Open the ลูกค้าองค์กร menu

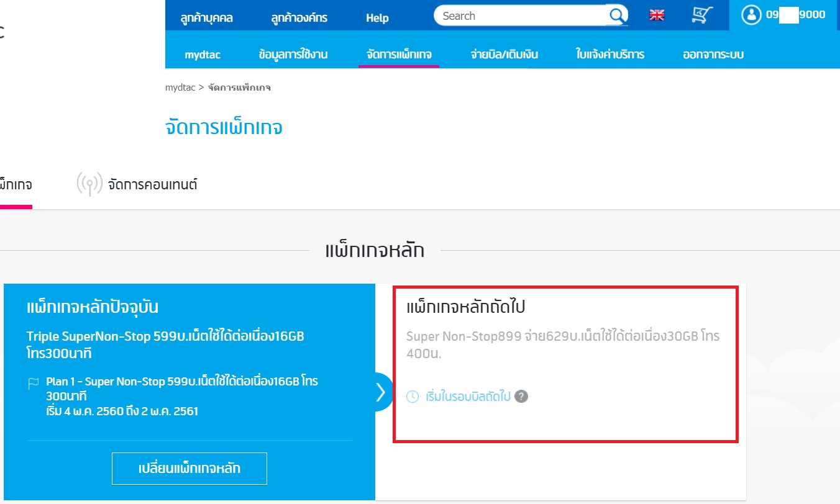point(299,18)
